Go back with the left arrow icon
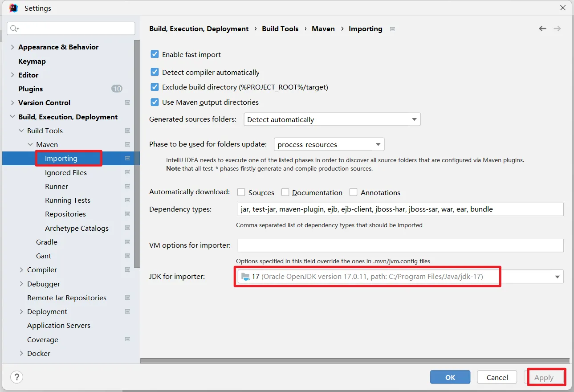Screen dimensions: 574x392 tap(542, 29)
